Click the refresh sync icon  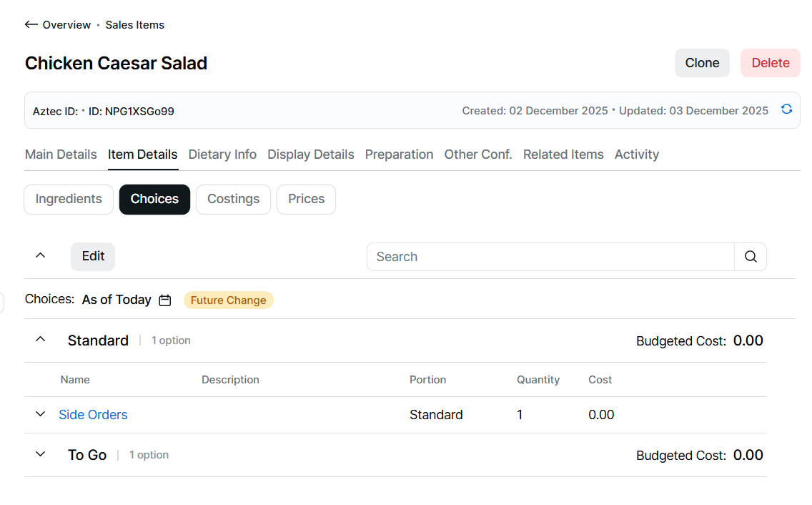(786, 109)
